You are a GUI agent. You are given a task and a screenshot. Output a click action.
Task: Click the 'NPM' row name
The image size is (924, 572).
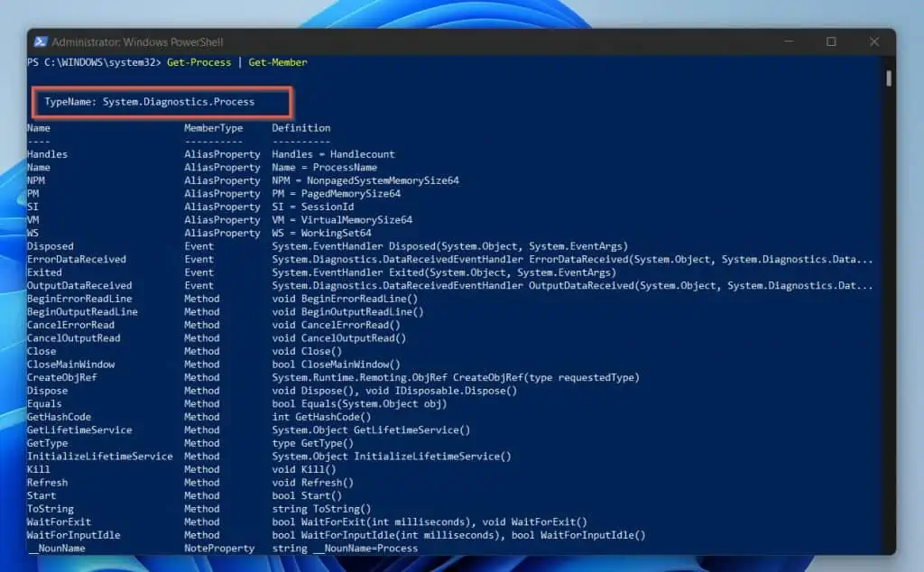(x=36, y=180)
